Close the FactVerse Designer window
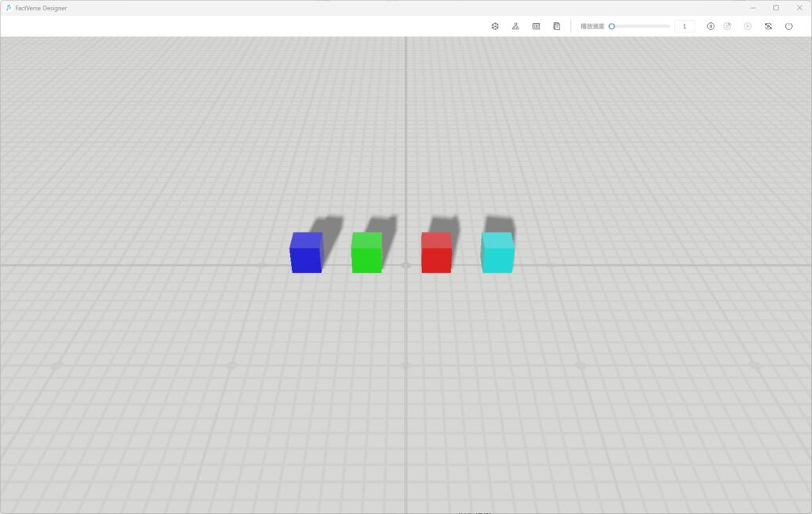This screenshot has width=812, height=514. pyautogui.click(x=799, y=8)
